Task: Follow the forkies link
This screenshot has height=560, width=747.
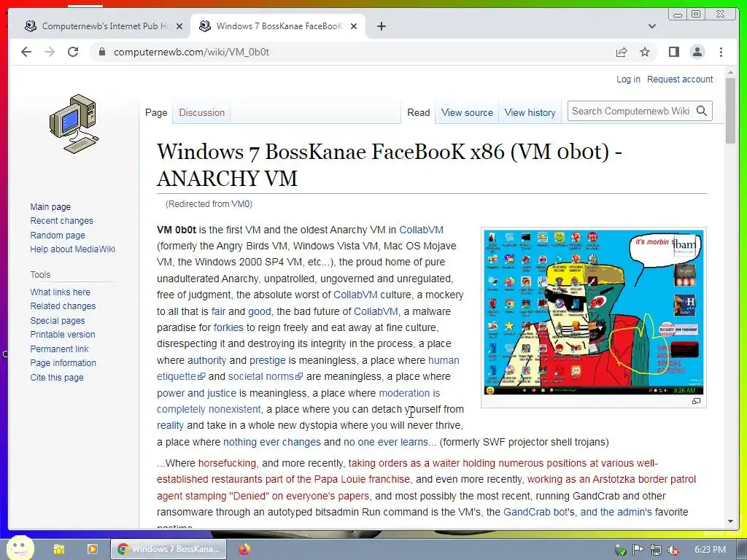Action: (x=228, y=327)
